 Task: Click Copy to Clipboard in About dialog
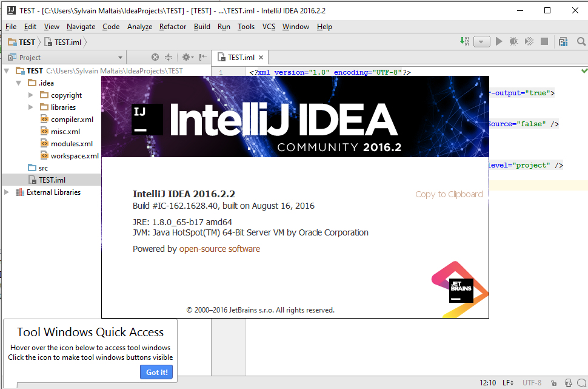point(449,194)
